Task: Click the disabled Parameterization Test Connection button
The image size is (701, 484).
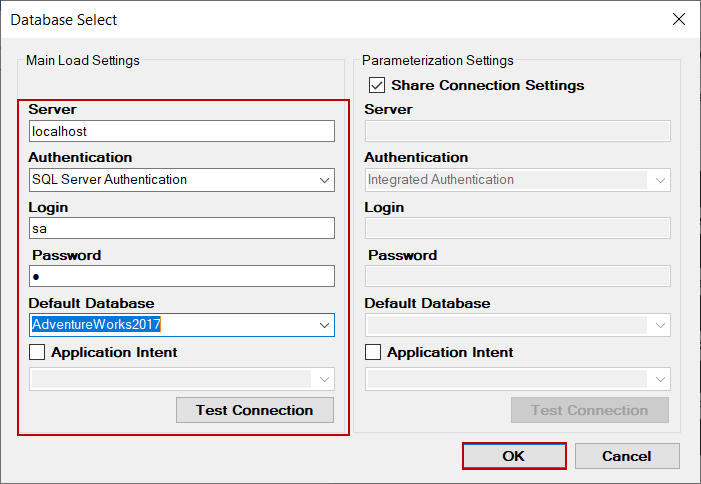Action: tap(589, 410)
